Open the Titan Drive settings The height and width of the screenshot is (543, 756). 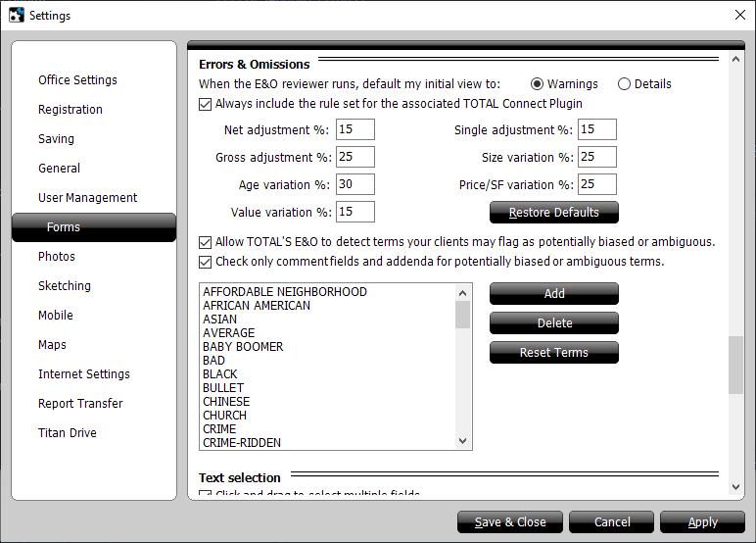(x=67, y=433)
